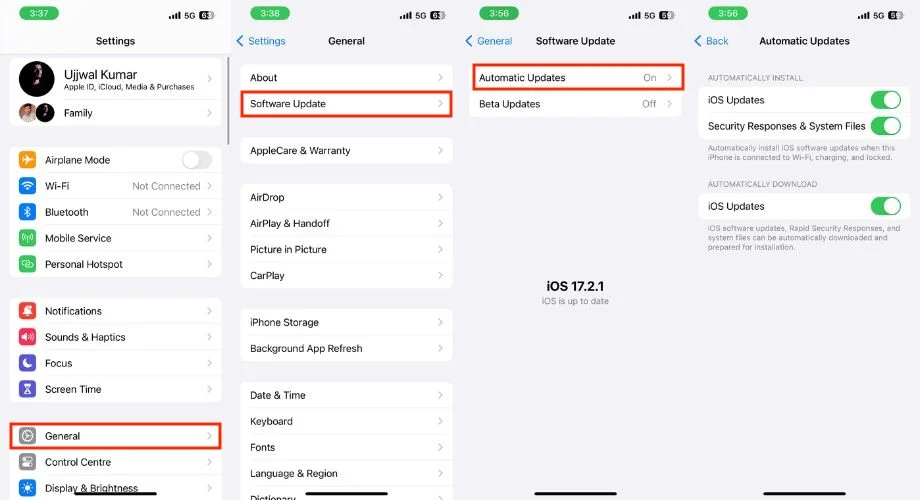Viewport: 920px width, 500px height.
Task: Disable Security Responses & System Files switch
Action: (x=885, y=126)
